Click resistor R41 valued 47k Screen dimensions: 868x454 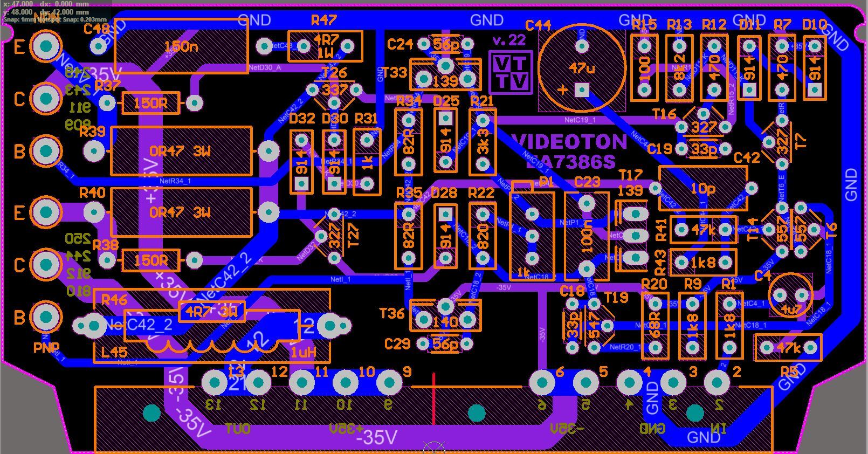[x=703, y=230]
